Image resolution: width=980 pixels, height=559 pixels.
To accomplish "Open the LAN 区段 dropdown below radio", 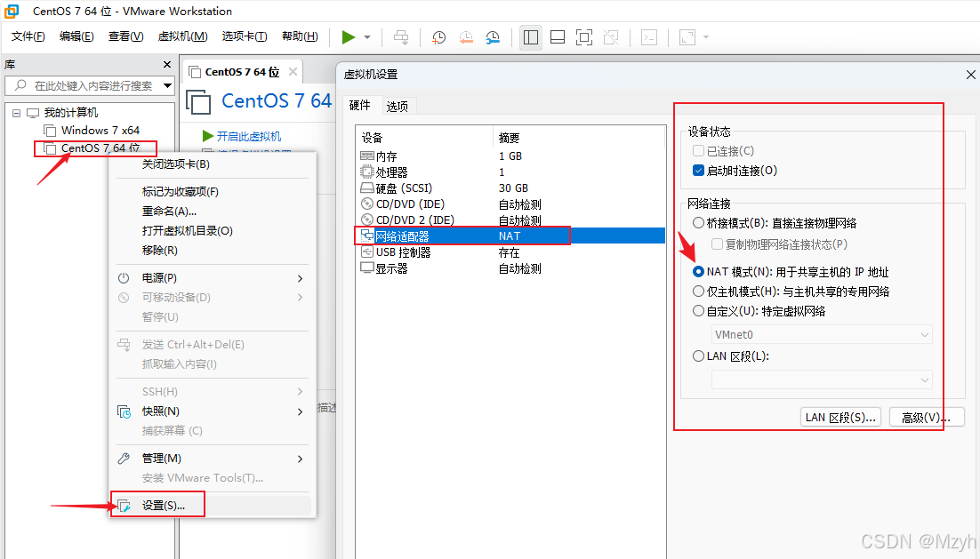I will point(822,379).
